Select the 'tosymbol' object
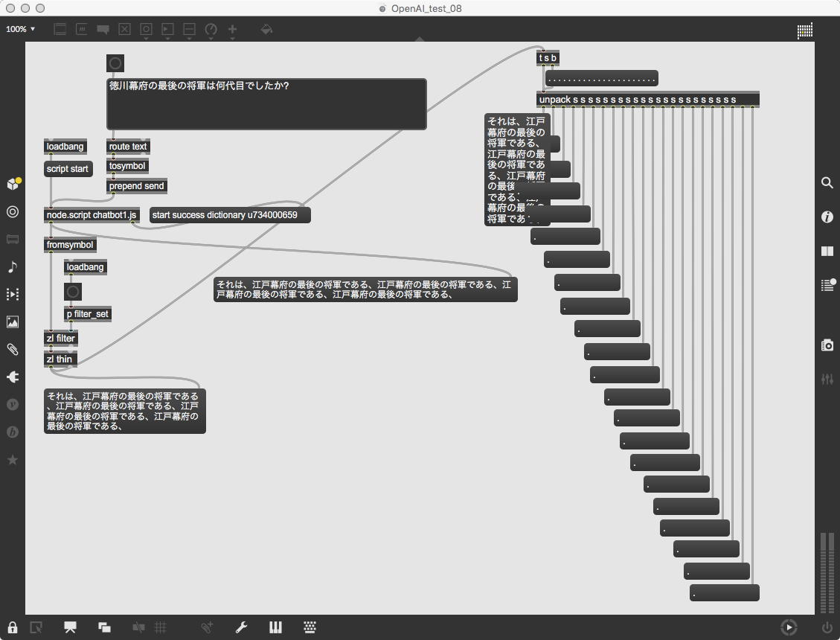Viewport: 840px width, 640px height. [127, 166]
